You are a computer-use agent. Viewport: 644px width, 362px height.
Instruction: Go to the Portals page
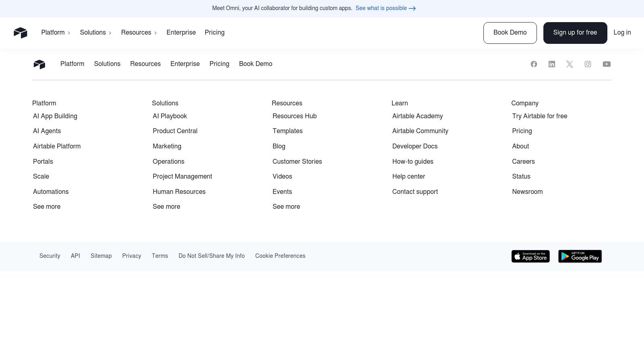tap(43, 162)
